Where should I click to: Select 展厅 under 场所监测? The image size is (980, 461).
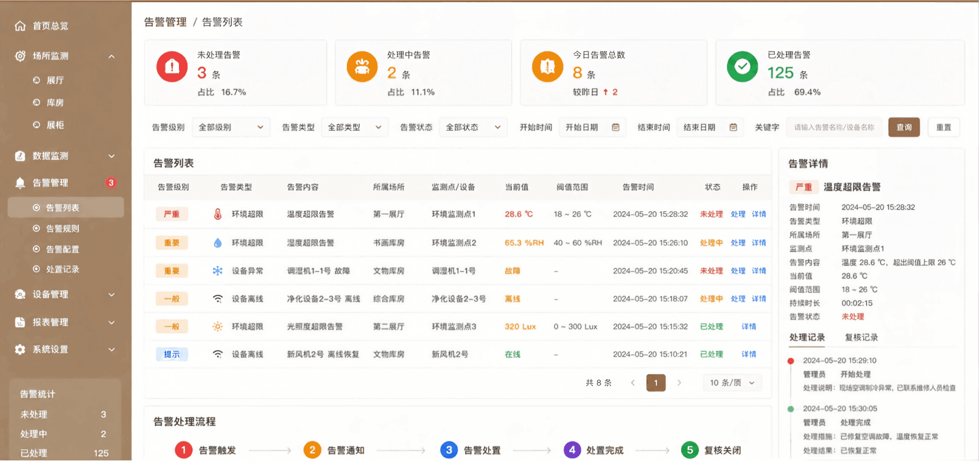click(x=55, y=80)
